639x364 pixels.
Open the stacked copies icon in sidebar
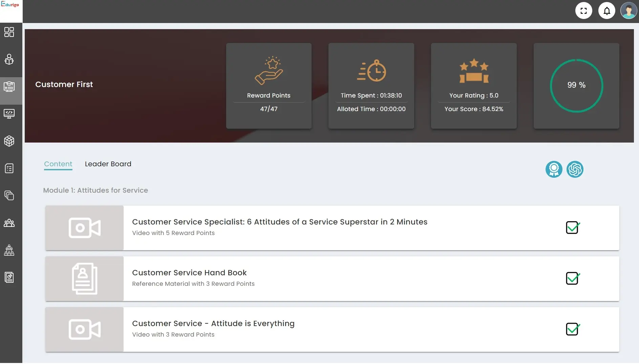pos(9,195)
